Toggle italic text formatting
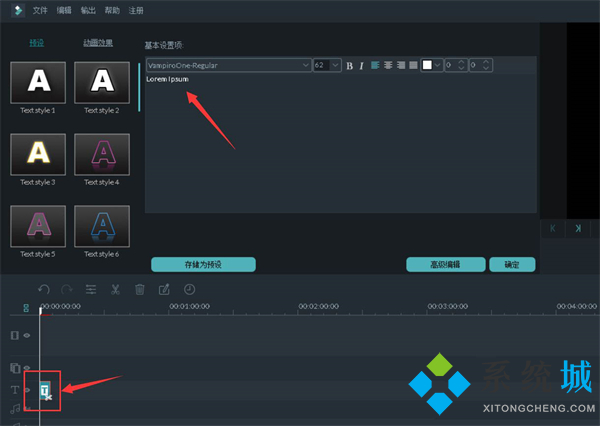 point(360,65)
